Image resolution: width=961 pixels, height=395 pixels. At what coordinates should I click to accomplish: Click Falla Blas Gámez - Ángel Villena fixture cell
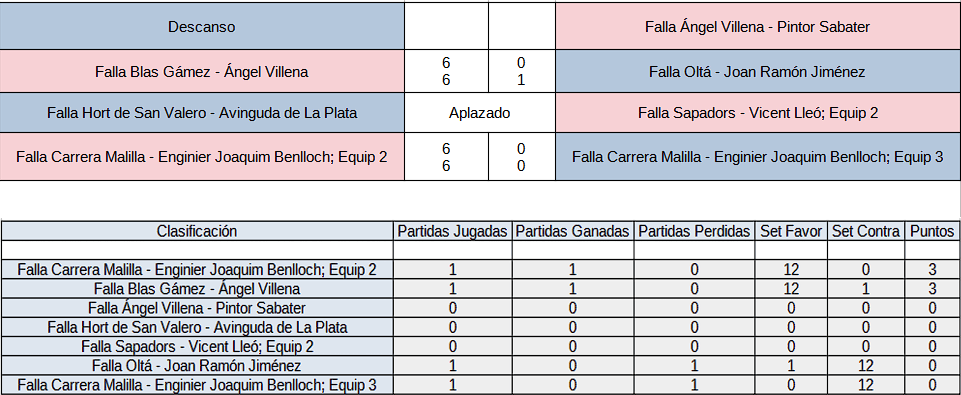(x=202, y=72)
